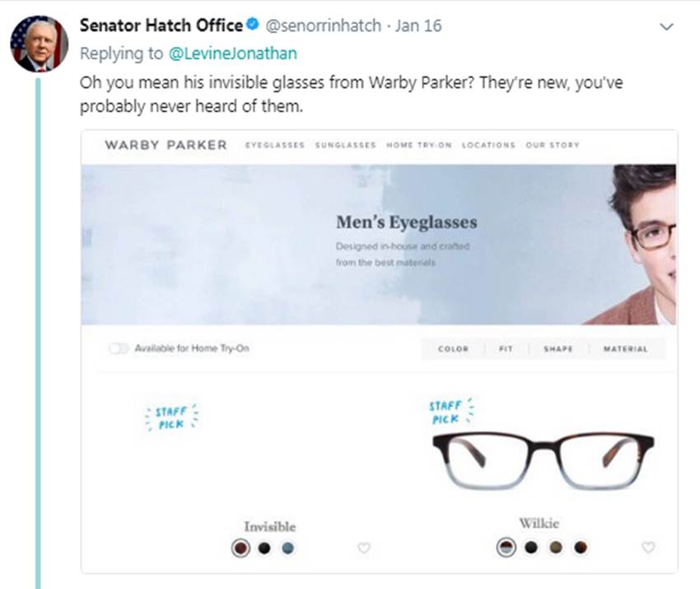Select the olive color swatch under Wilkie
This screenshot has height=589, width=700.
pyautogui.click(x=556, y=547)
